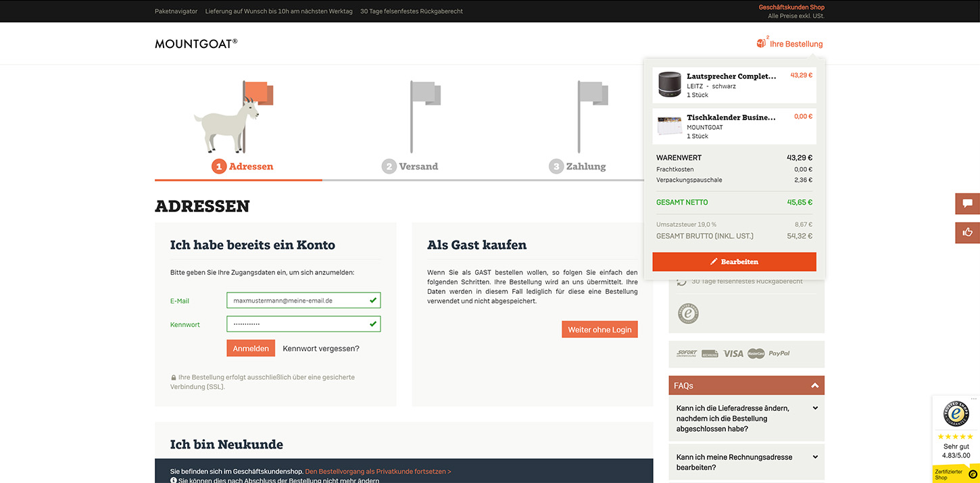
Task: Click the PayPal payment logo
Action: [x=779, y=353]
